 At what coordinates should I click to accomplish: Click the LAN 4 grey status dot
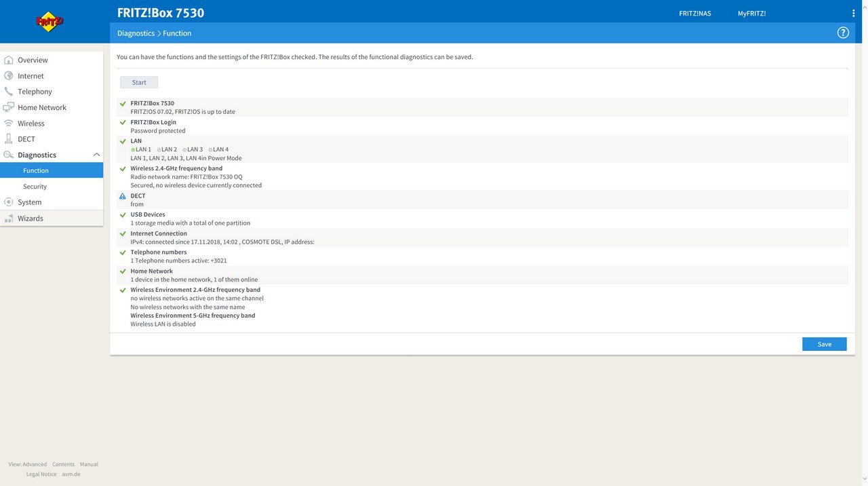point(210,149)
